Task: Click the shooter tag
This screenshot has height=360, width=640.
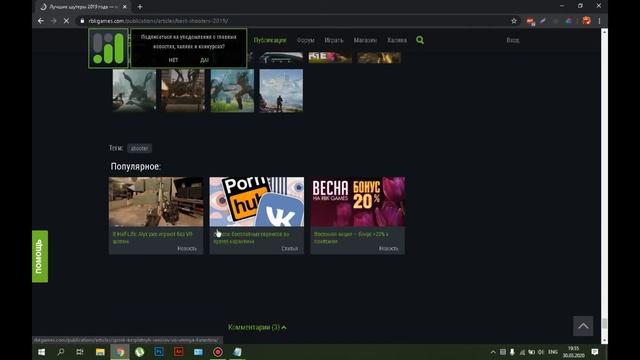Action: coord(140,148)
